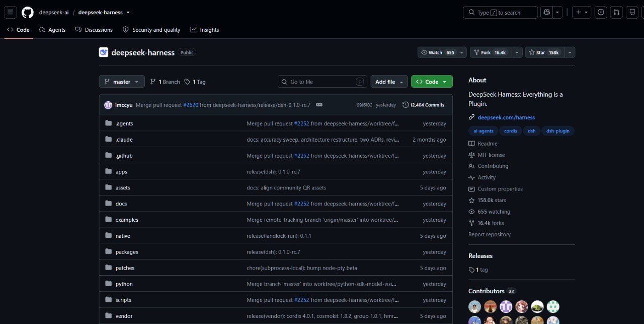Select the cordis topic tag
This screenshot has height=324, width=644.
pyautogui.click(x=511, y=131)
